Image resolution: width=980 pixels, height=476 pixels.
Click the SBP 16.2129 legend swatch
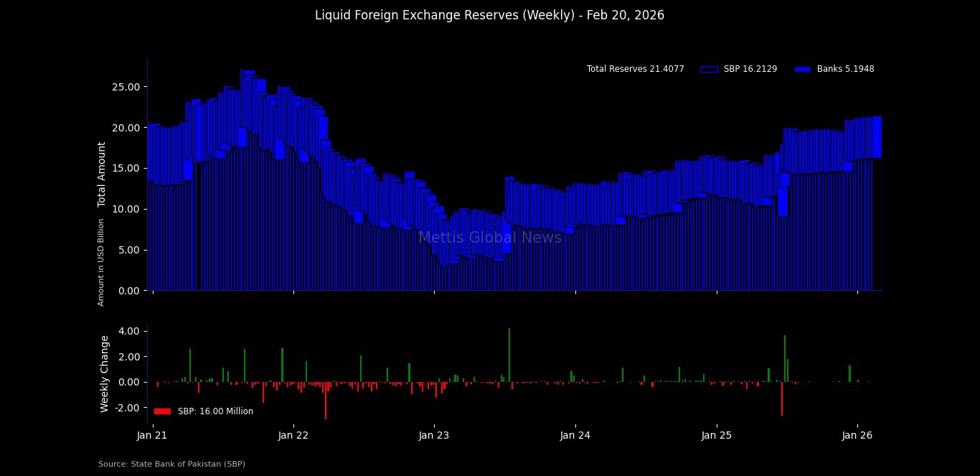tap(709, 70)
